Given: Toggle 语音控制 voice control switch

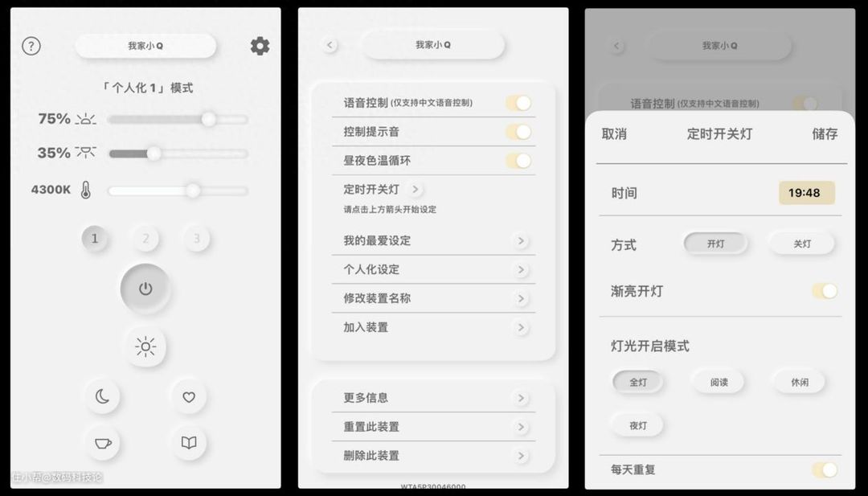Looking at the screenshot, I should coord(518,103).
